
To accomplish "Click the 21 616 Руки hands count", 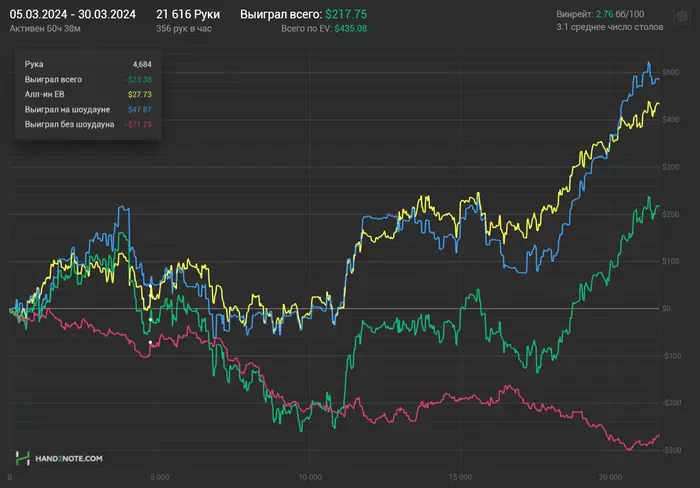I will pyautogui.click(x=188, y=14).
